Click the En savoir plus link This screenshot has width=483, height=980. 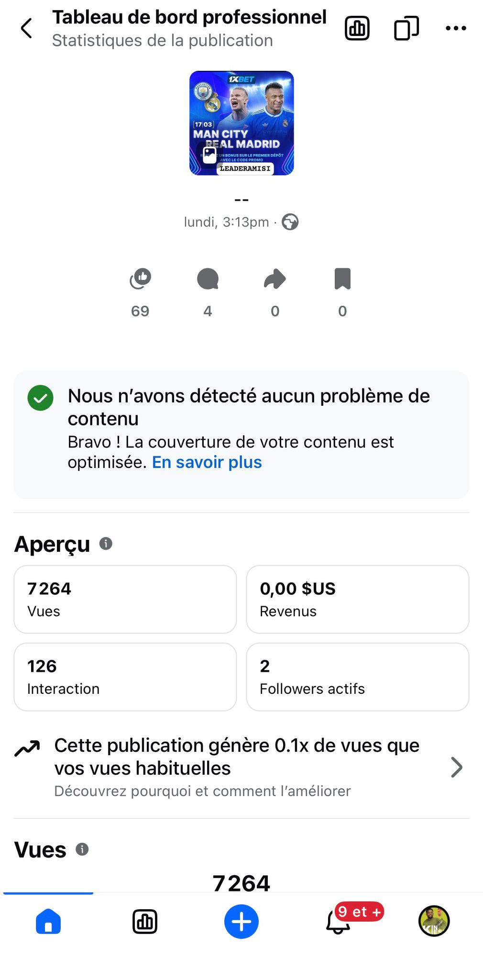pyautogui.click(x=207, y=462)
